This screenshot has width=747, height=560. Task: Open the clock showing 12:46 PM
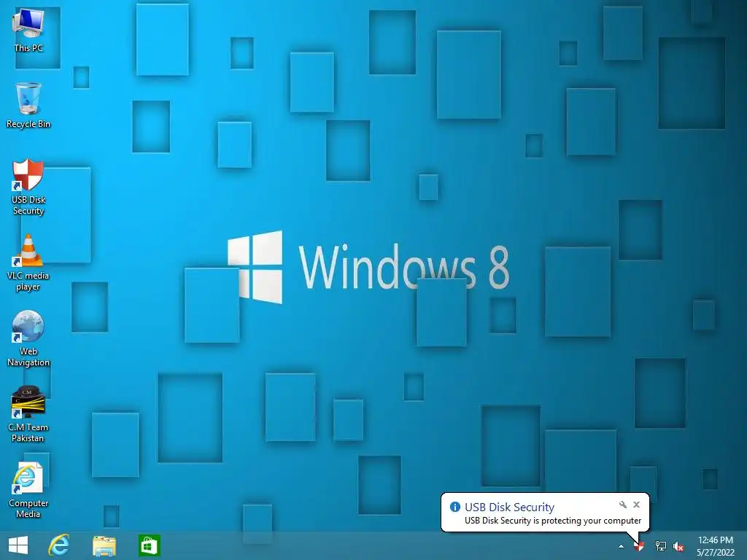pos(715,546)
